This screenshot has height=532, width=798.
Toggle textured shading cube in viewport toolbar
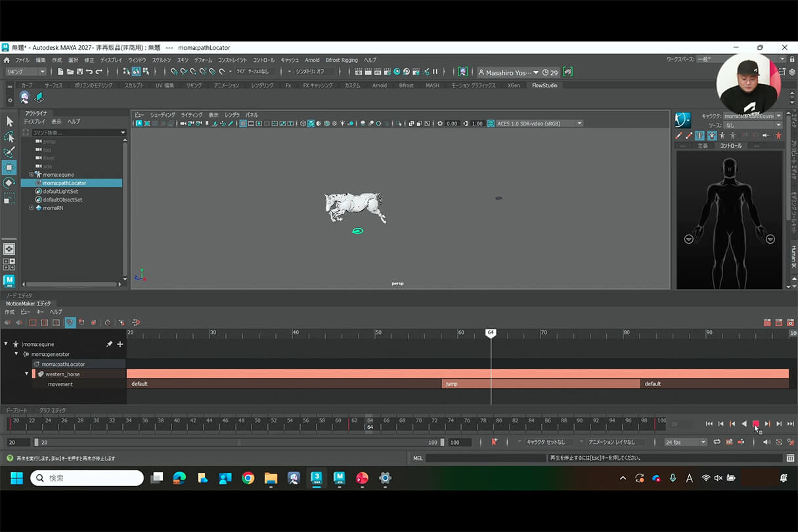pyautogui.click(x=311, y=123)
